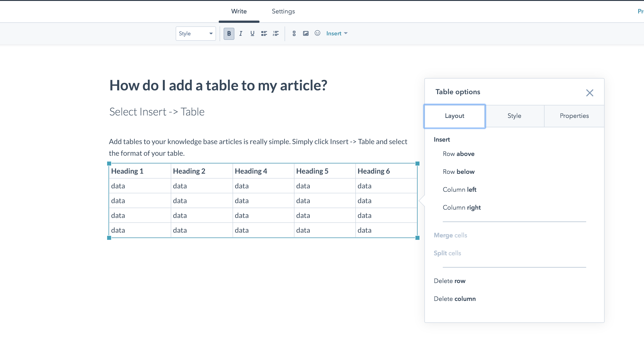Close the Table options panel
This screenshot has height=362, width=644.
(x=590, y=93)
